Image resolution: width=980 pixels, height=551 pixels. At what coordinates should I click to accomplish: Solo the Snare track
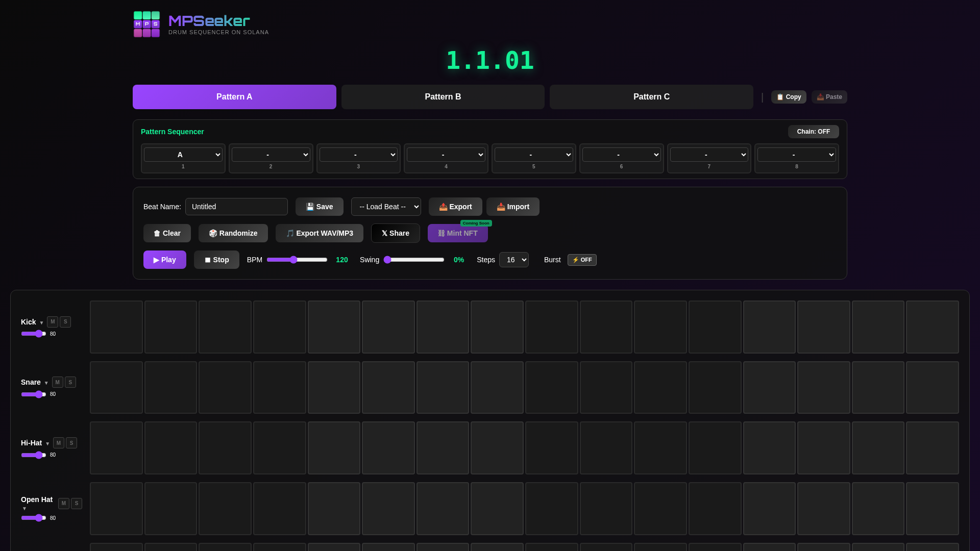coord(70,382)
